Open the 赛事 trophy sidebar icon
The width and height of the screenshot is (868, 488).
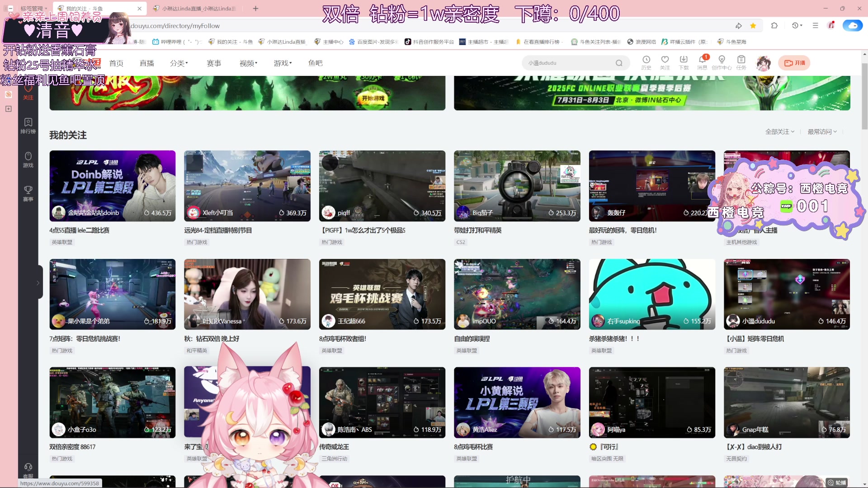click(x=28, y=193)
